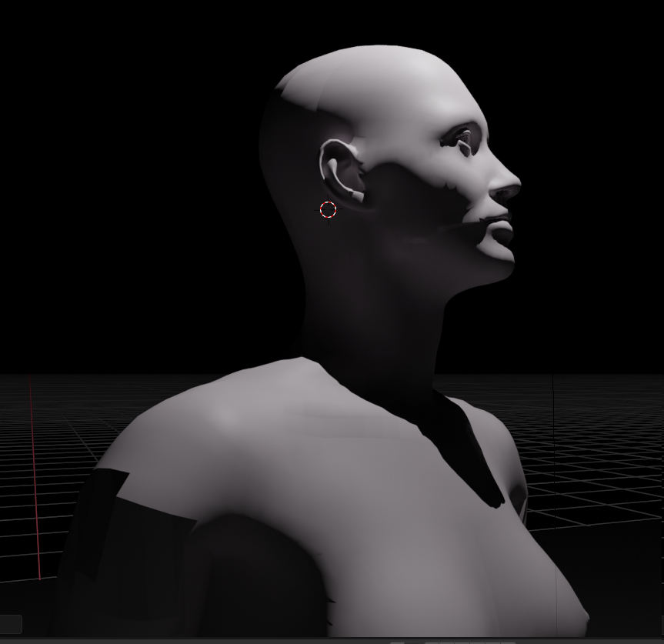
Task: Select the model's eye
Action: click(462, 139)
